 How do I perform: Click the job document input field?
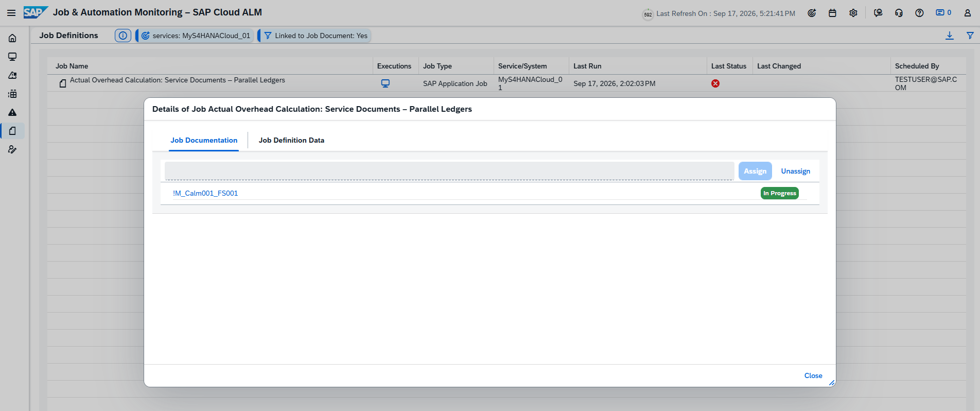pos(449,171)
